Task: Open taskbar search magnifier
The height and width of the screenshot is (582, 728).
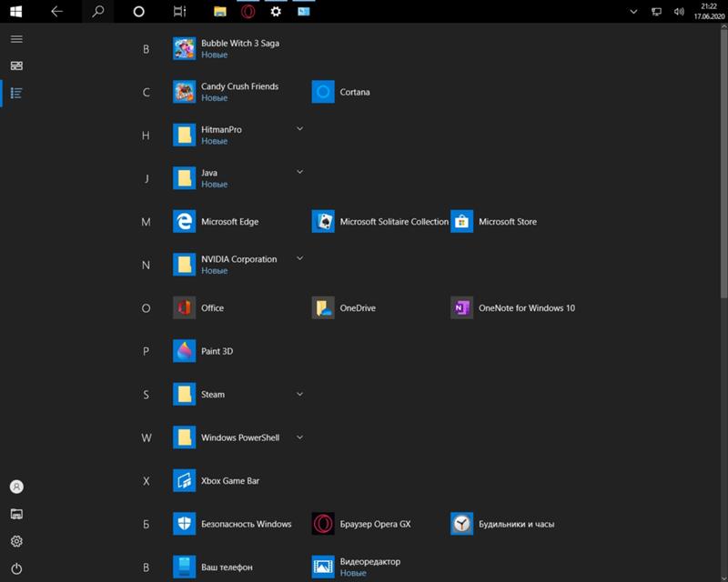Action: point(98,11)
